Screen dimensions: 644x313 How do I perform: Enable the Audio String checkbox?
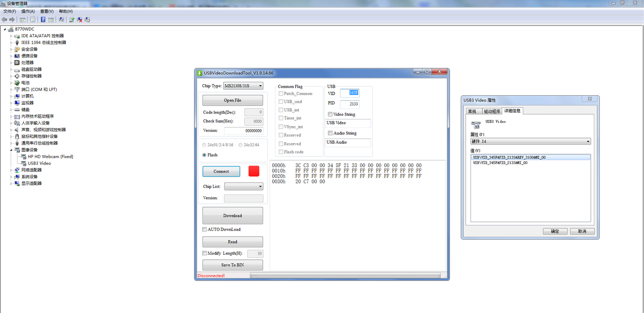330,133
